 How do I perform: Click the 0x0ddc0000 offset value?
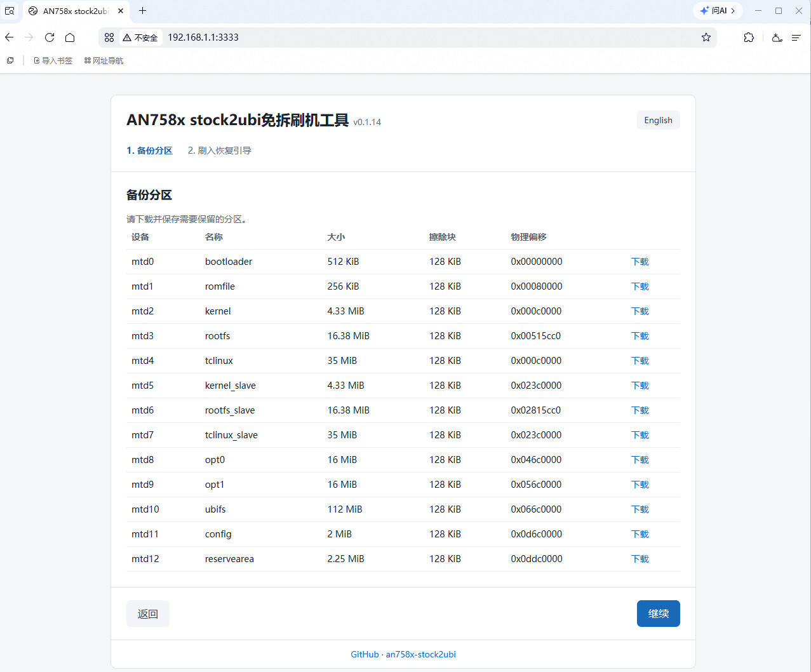[x=537, y=559]
